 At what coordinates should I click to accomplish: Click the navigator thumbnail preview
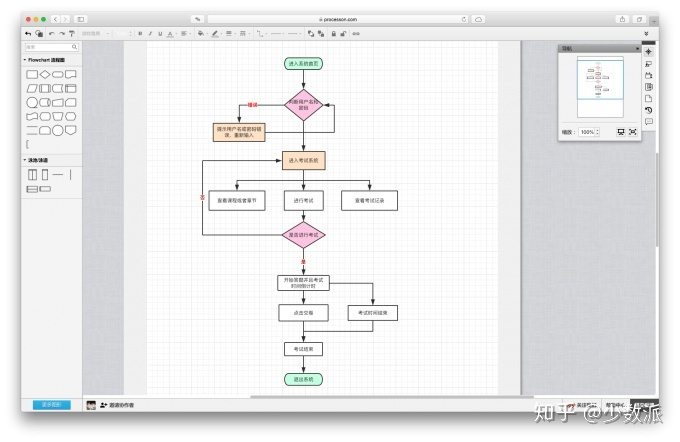click(x=600, y=87)
